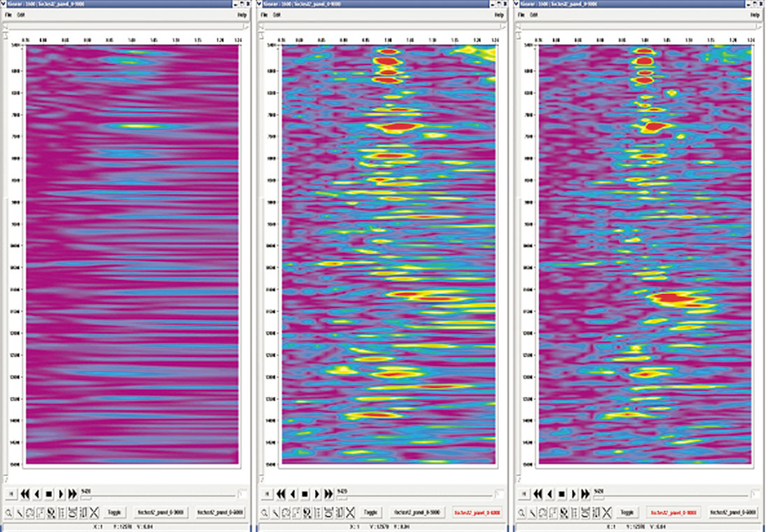The height and width of the screenshot is (532, 770).
Task: Step one frame forward in the left window
Action: coord(61,493)
